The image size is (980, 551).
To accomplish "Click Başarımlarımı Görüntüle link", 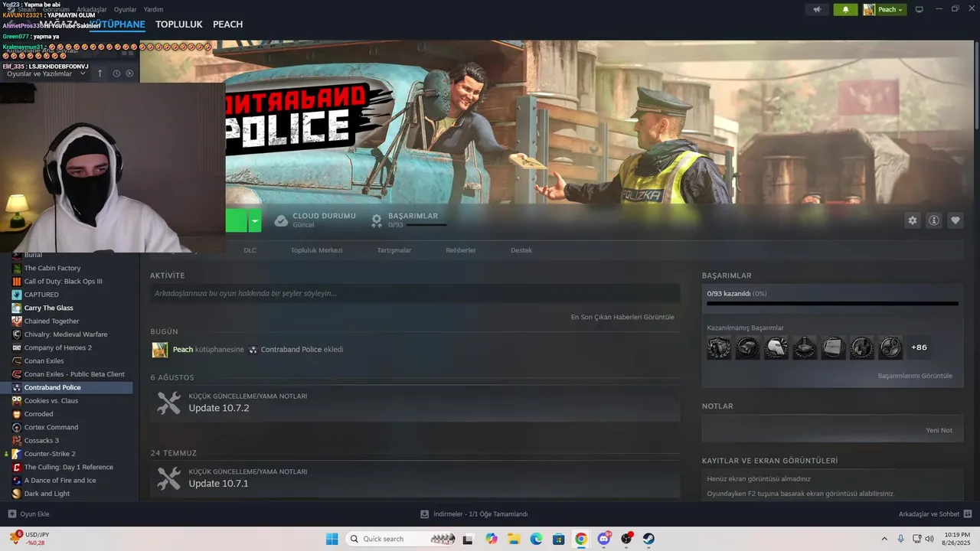I will coord(915,376).
